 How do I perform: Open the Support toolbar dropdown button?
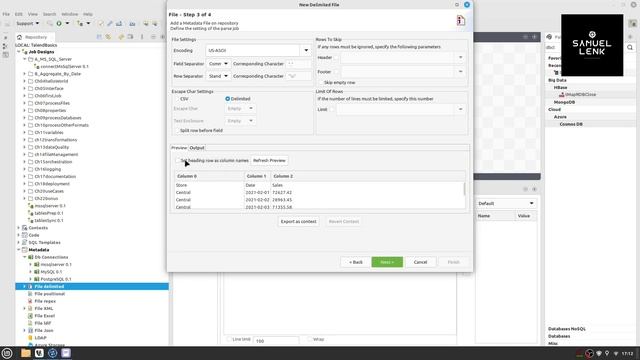[x=27, y=24]
